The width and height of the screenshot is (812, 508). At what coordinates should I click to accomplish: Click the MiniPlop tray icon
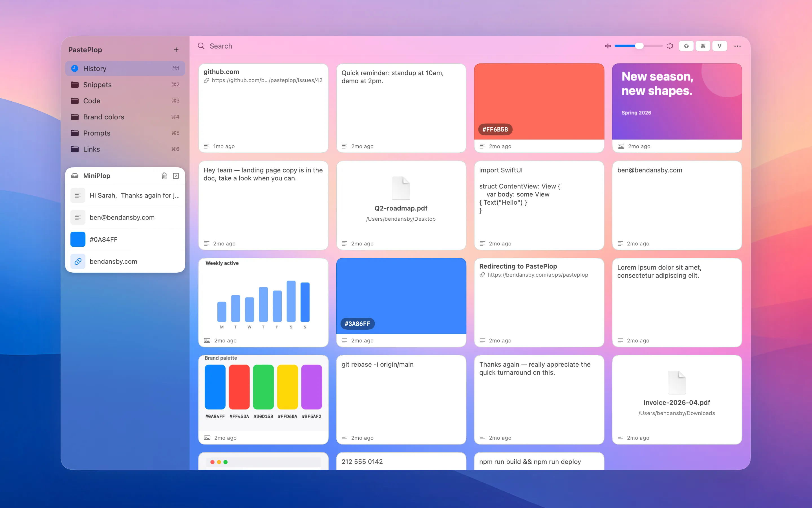75,176
